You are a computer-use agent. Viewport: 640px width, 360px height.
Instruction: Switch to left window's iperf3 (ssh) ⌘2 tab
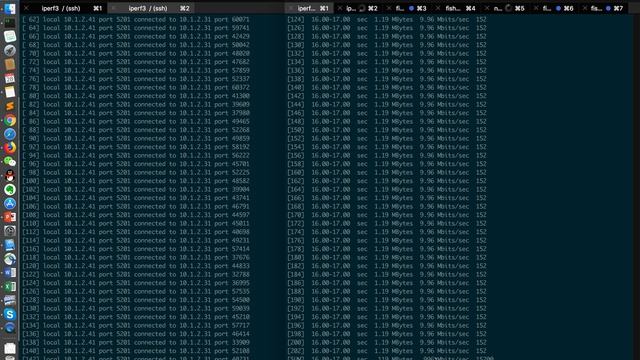[151, 8]
